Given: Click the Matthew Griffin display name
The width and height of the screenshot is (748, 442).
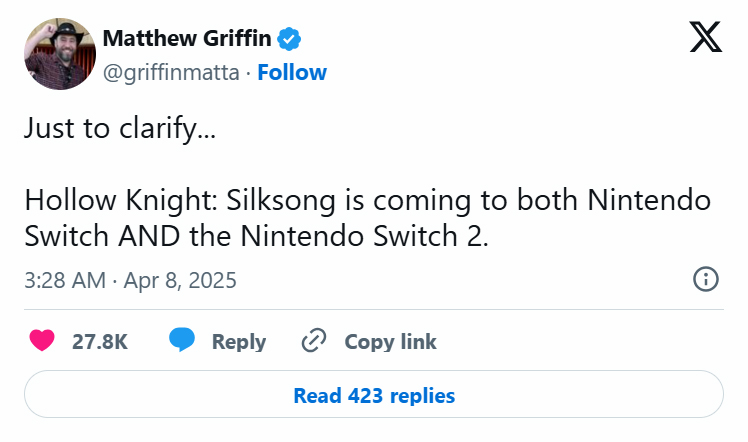Looking at the screenshot, I should click(x=187, y=40).
